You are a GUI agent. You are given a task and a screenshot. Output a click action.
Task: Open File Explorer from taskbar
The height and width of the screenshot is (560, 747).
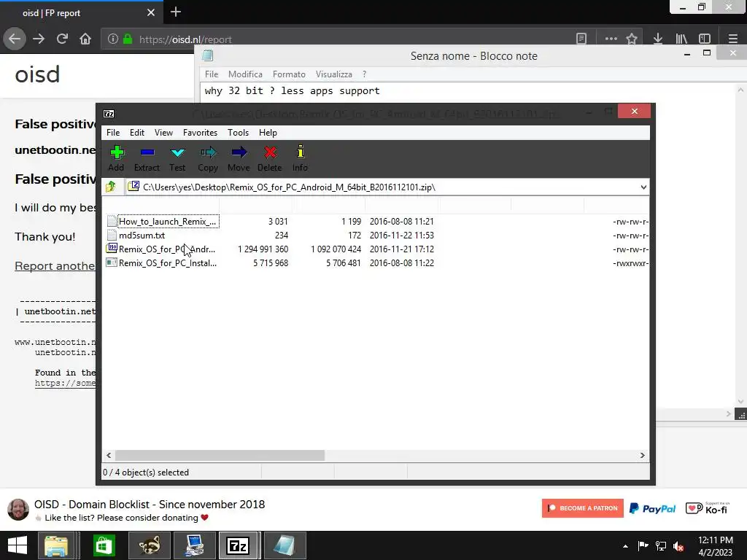pos(56,545)
